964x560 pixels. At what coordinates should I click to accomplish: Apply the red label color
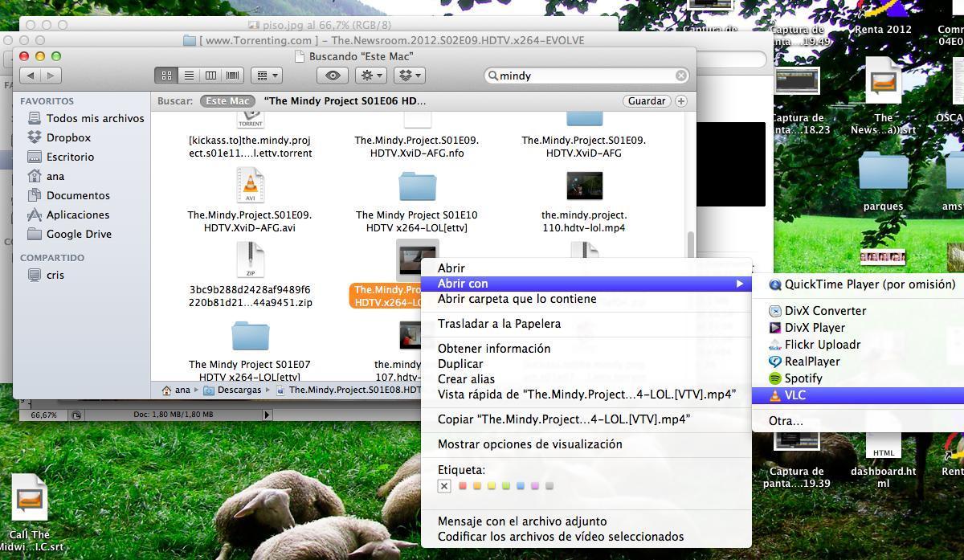pos(463,486)
